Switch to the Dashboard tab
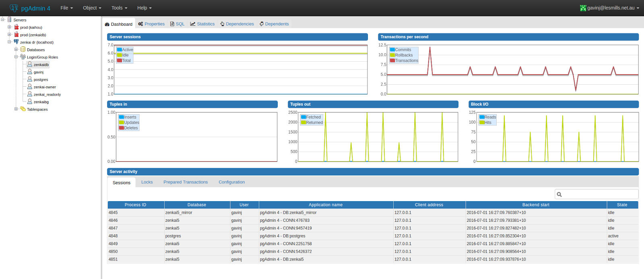The height and width of the screenshot is (279, 644). (119, 24)
